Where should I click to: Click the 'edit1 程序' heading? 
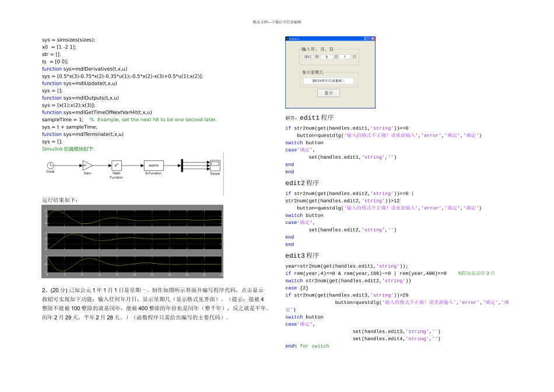[x=317, y=118]
